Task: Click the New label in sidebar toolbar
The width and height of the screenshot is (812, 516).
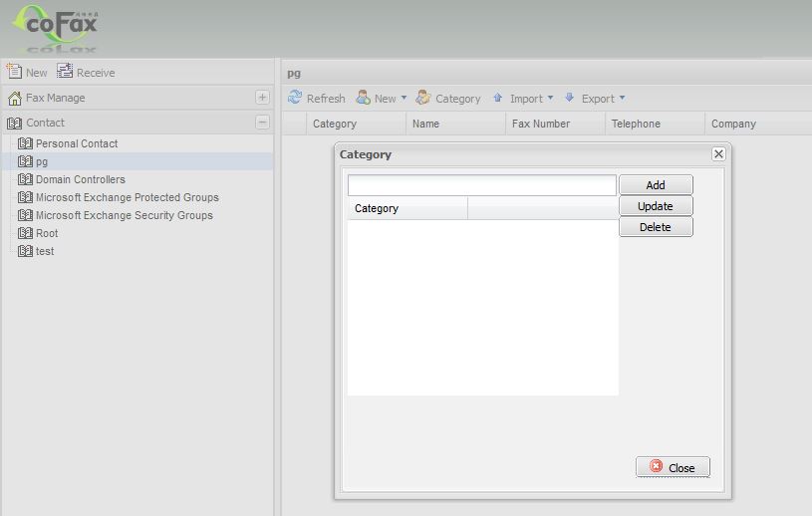Action: (x=36, y=73)
